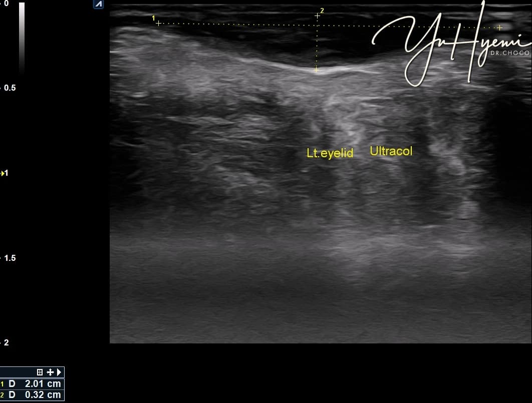Click the 2 depth scale label
Viewport: 532px width, 403px height.
click(7, 342)
